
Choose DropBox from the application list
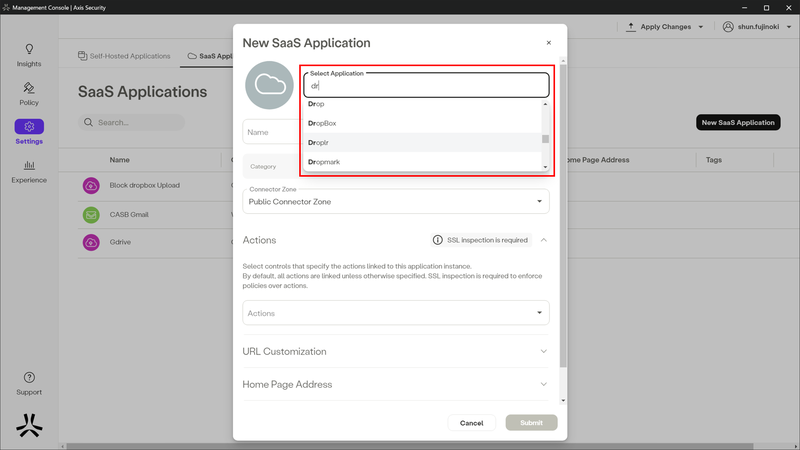pyautogui.click(x=422, y=123)
